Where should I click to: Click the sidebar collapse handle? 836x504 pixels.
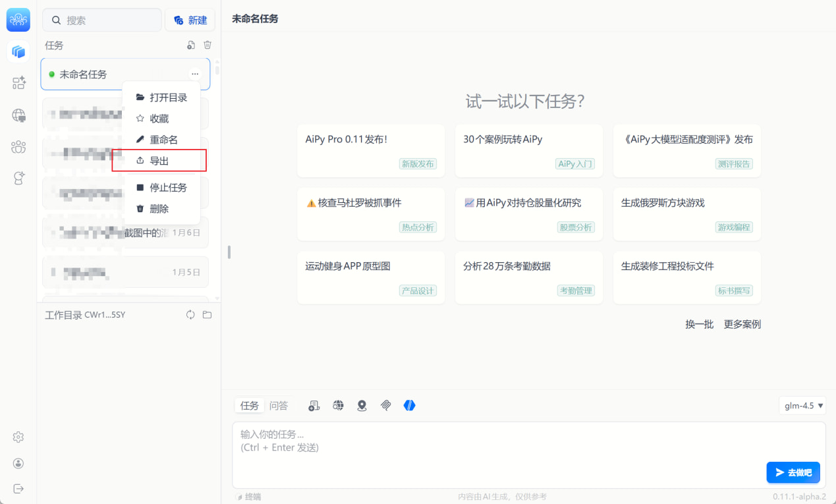[229, 252]
